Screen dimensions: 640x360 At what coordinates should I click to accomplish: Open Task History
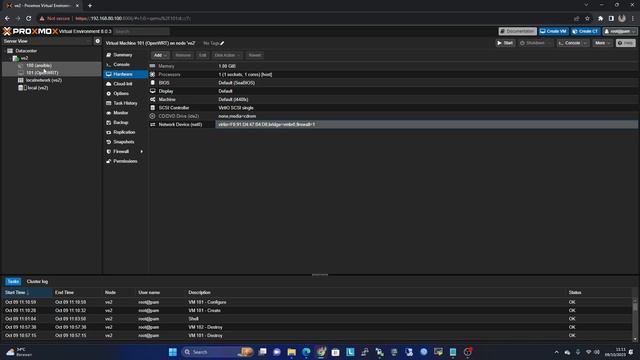(125, 103)
